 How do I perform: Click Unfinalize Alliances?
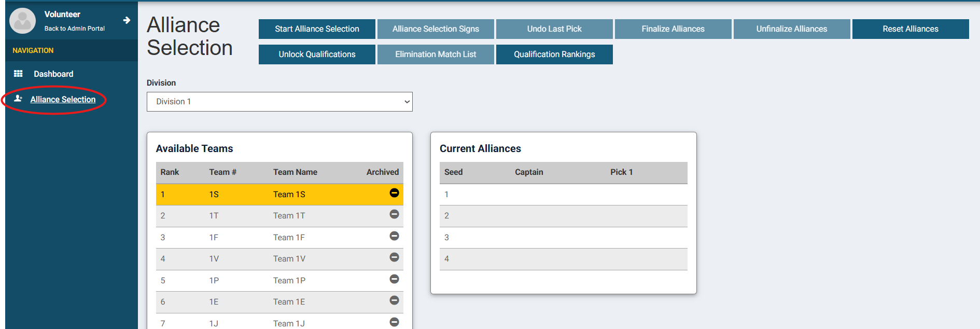point(792,29)
